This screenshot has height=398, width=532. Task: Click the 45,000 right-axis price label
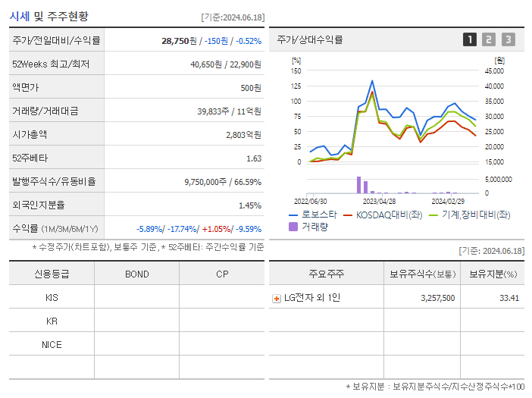[x=494, y=71]
